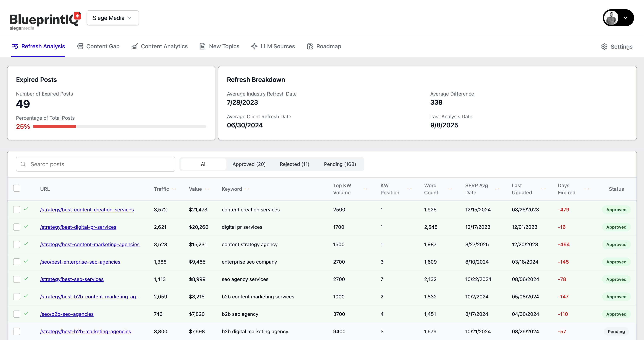644x340 pixels.
Task: Click the Search posts input field
Action: click(95, 164)
